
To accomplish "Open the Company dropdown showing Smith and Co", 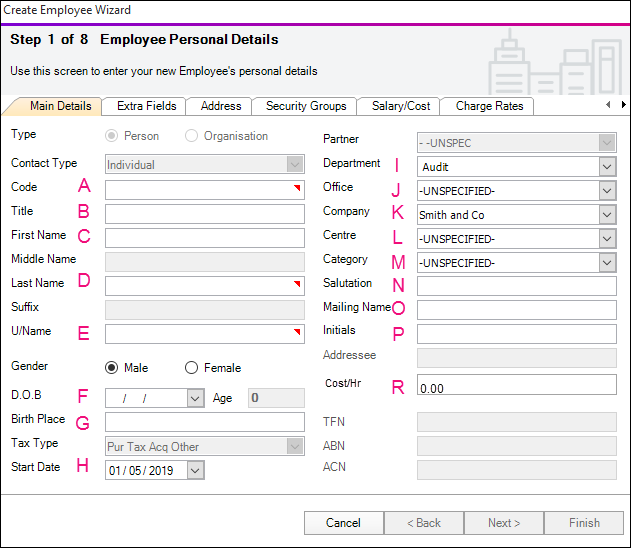I will pos(606,215).
